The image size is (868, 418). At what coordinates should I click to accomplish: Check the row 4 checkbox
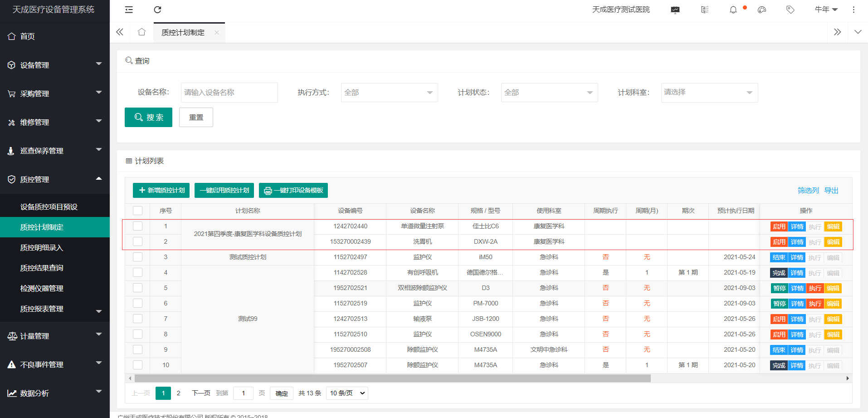(138, 272)
